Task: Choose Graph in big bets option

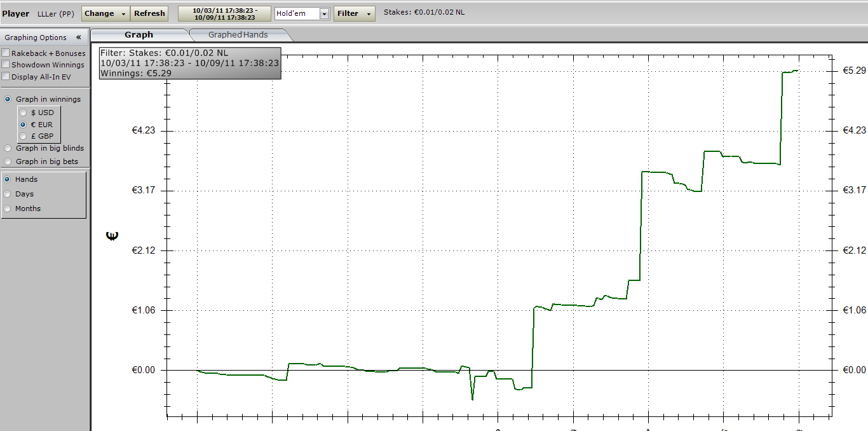Action: pyautogui.click(x=8, y=161)
